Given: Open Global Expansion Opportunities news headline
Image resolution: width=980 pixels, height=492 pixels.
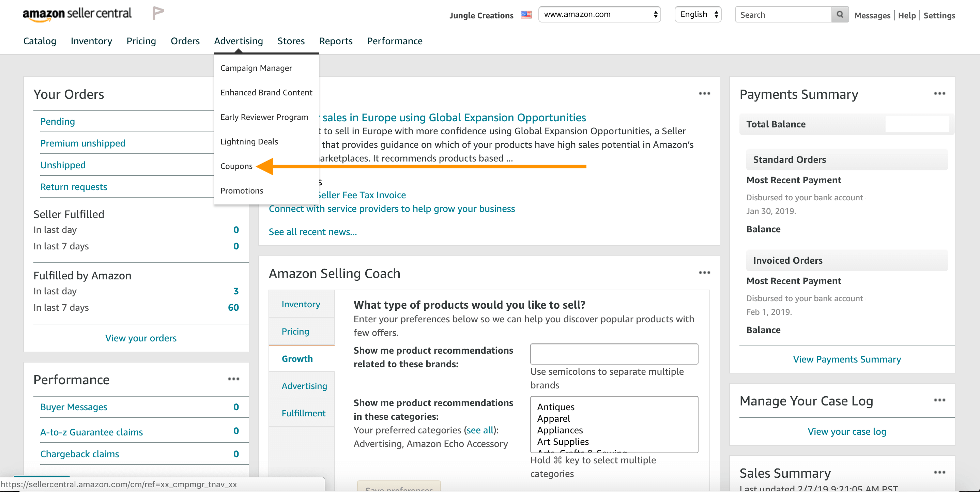Looking at the screenshot, I should click(x=454, y=118).
